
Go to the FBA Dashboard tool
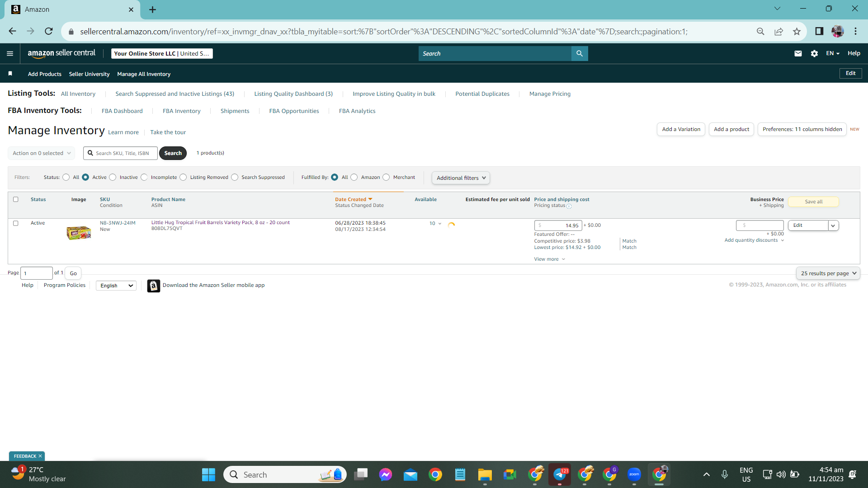(x=122, y=111)
